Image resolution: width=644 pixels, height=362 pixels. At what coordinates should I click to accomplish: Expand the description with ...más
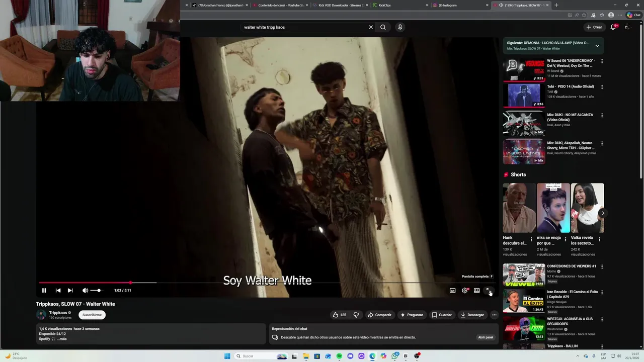point(61,339)
